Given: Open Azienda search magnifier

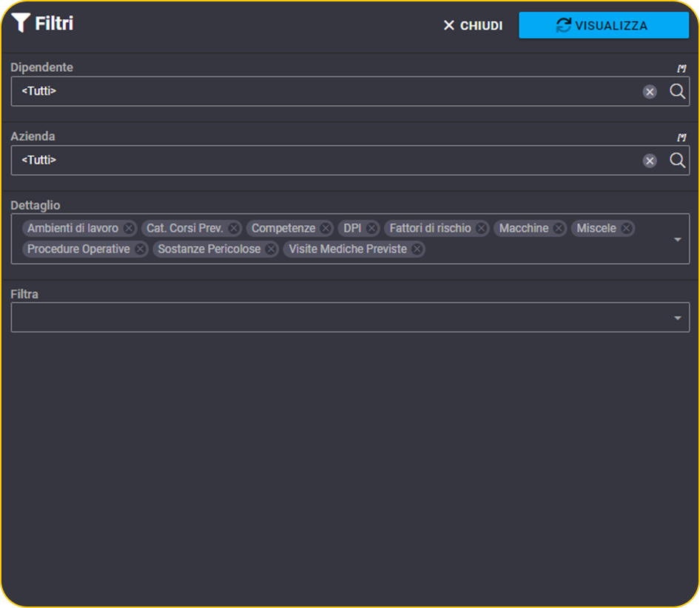Looking at the screenshot, I should point(677,160).
